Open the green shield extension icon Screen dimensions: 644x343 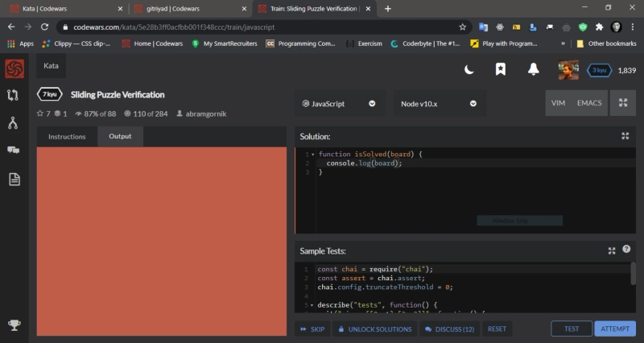tap(582, 27)
